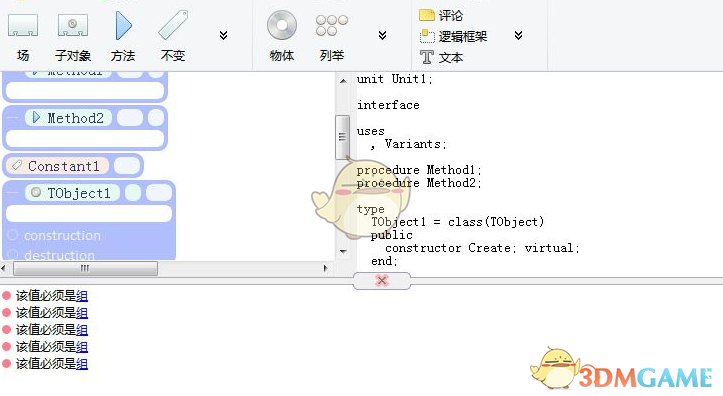Collapse the Method2 block with its dash

coord(12,118)
